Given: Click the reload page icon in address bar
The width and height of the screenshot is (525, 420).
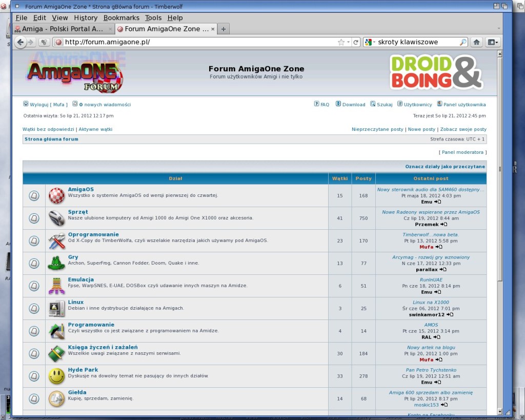Looking at the screenshot, I should tap(356, 42).
